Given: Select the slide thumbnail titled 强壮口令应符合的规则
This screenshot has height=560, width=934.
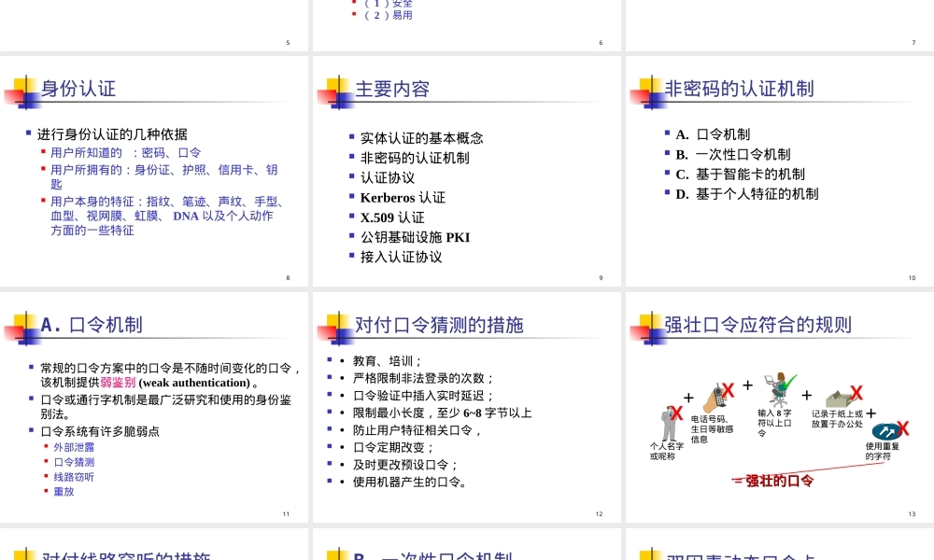Looking at the screenshot, I should pyautogui.click(x=780, y=407).
